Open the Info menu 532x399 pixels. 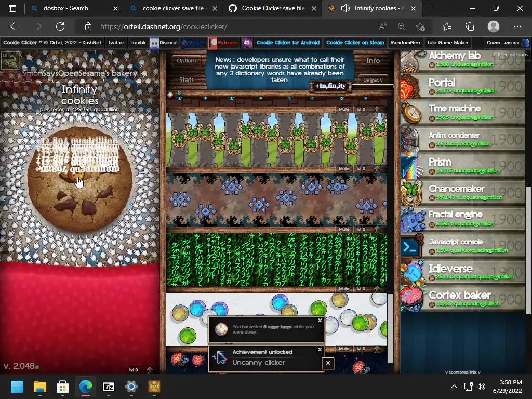coord(373,60)
